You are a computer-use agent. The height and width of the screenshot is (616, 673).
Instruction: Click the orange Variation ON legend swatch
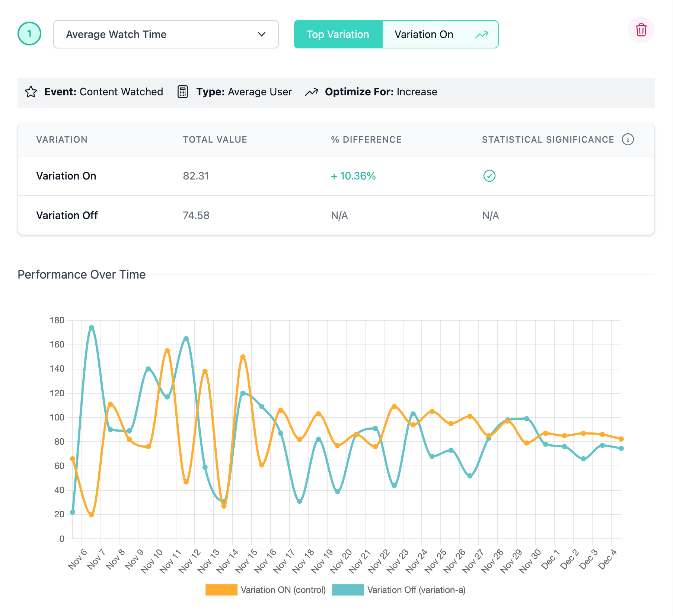[221, 590]
